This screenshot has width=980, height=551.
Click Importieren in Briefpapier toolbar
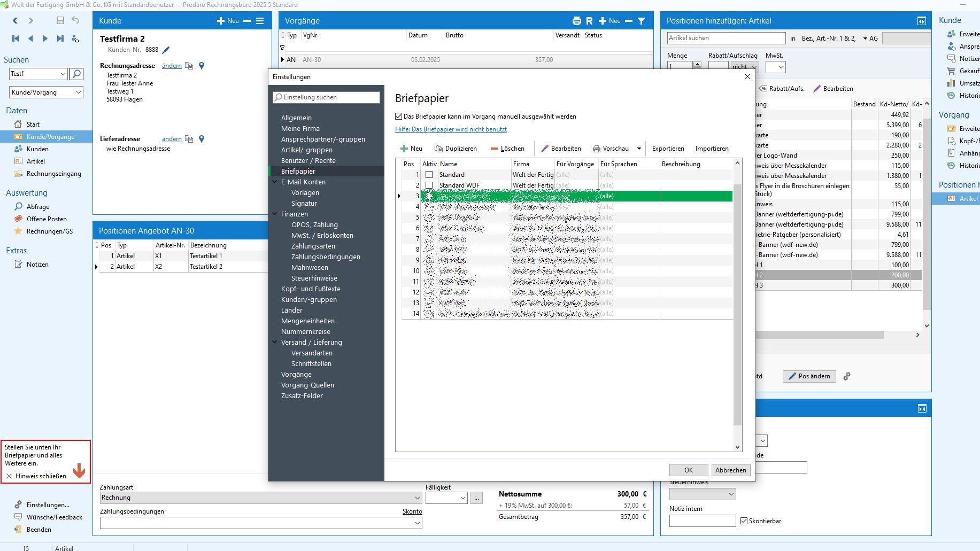point(712,149)
